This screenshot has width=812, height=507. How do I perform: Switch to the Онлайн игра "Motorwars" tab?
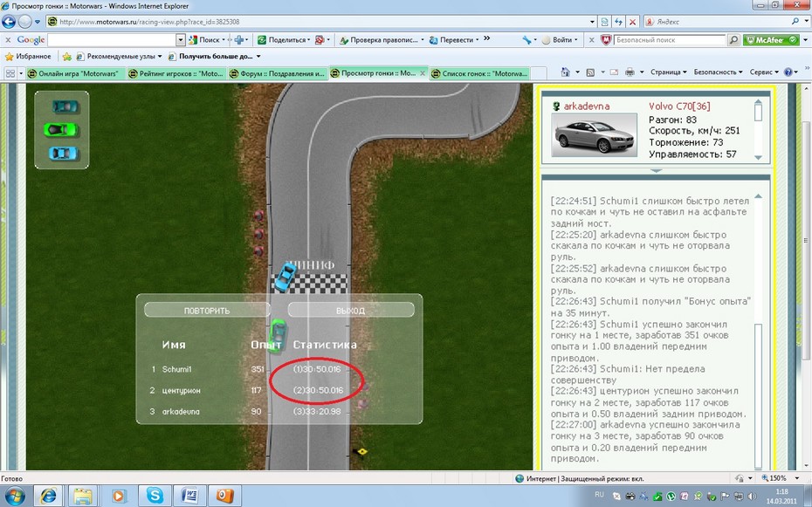click(x=74, y=73)
